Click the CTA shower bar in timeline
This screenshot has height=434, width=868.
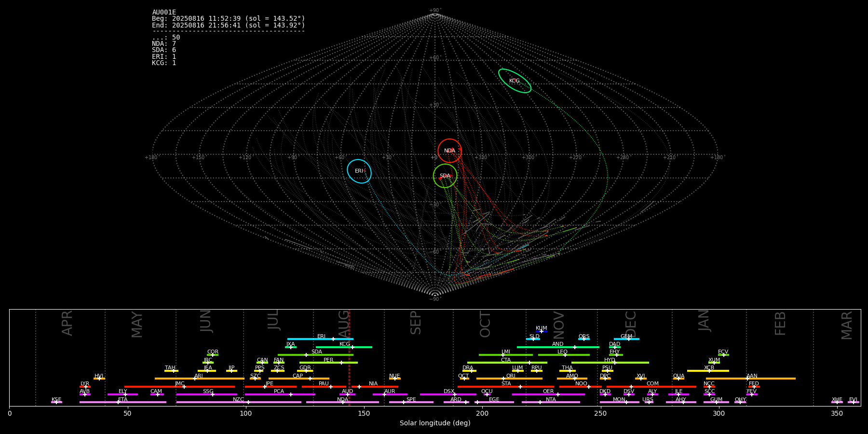(507, 363)
